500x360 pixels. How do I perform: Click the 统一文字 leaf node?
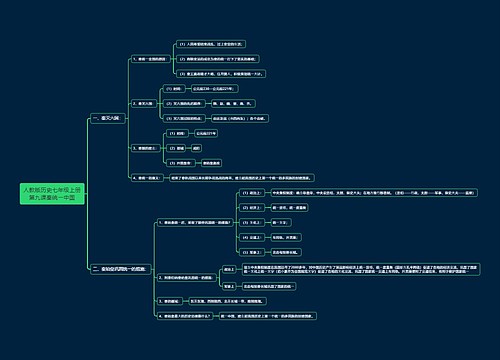pos(281,222)
